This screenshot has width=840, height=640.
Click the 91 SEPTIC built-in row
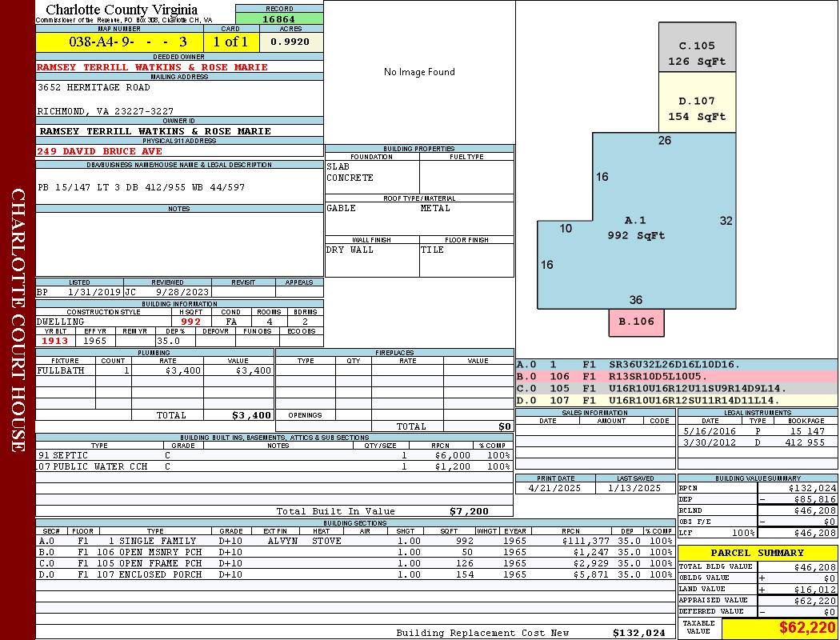pyautogui.click(x=274, y=456)
